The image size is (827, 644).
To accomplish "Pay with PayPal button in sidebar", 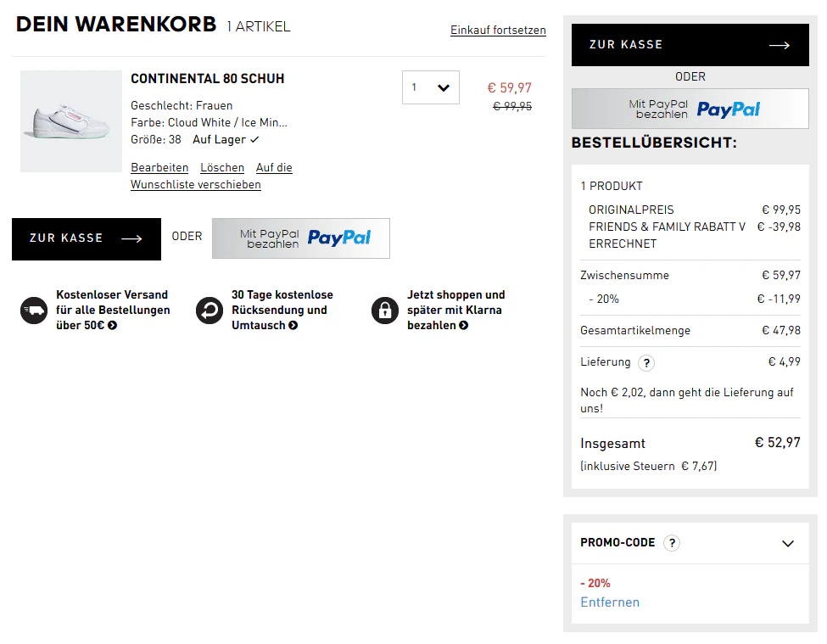I will [690, 109].
